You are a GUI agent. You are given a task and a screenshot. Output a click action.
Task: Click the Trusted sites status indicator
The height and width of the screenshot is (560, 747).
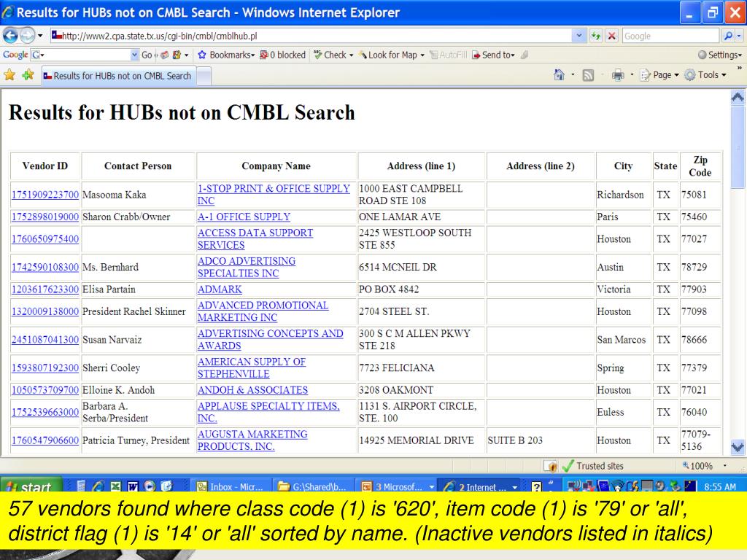(593, 466)
